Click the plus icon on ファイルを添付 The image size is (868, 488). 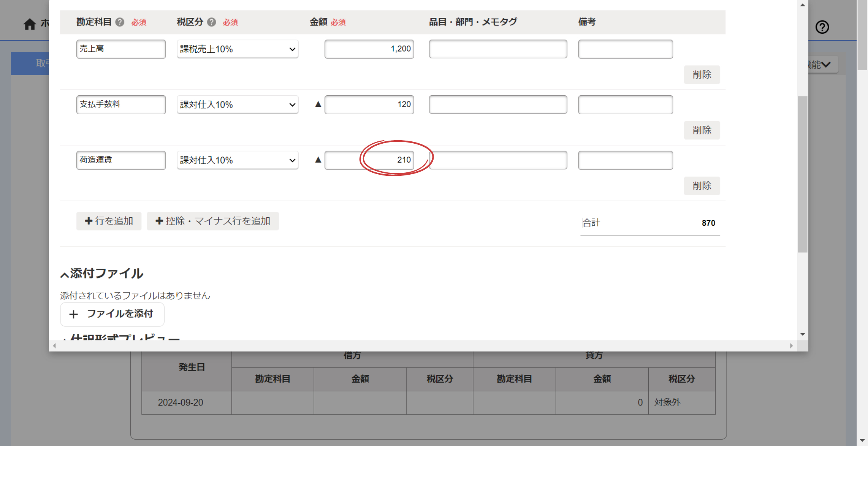tap(73, 314)
